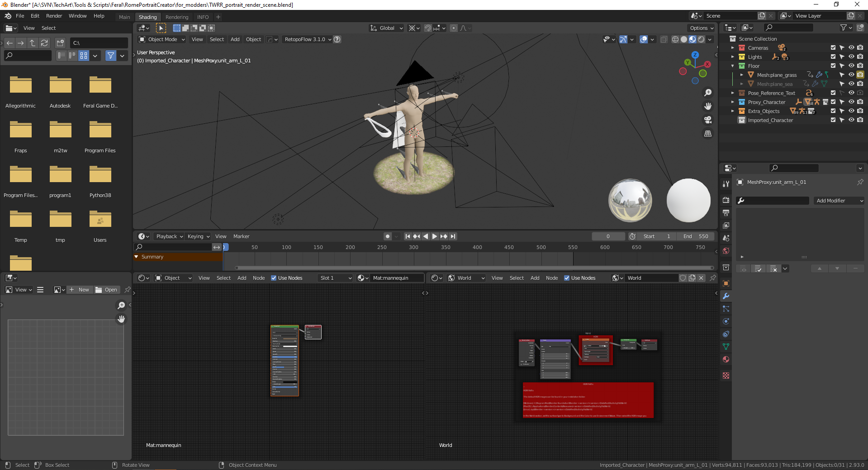Click the viewport pan hand icon
Viewport: 868px width, 470px height.
coord(708,106)
